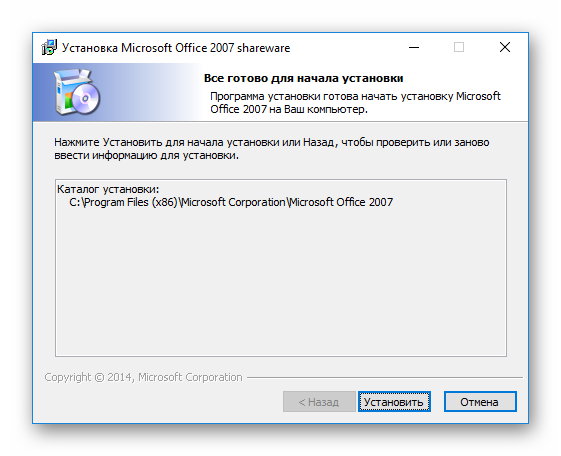Click empty area inside the installation summary box
Screen dimensions: 561x456
coord(281,283)
